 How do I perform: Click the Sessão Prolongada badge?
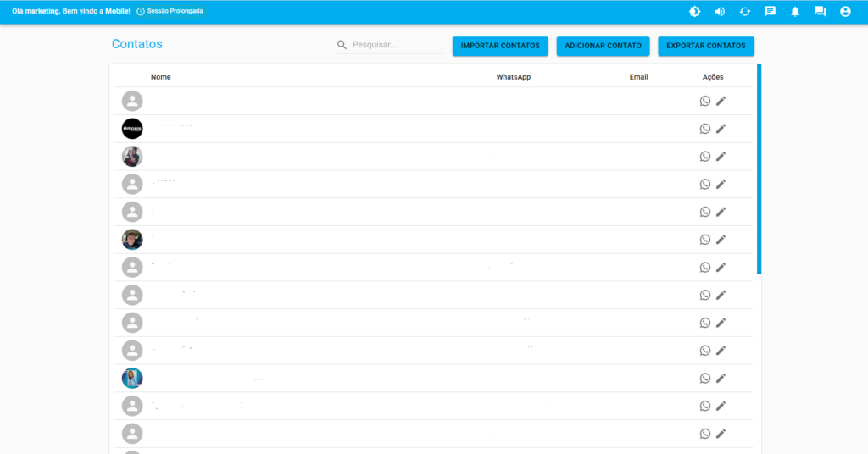pyautogui.click(x=170, y=12)
